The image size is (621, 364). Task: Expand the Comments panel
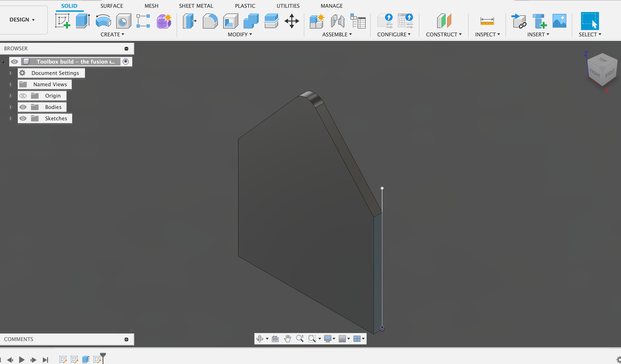click(126, 339)
